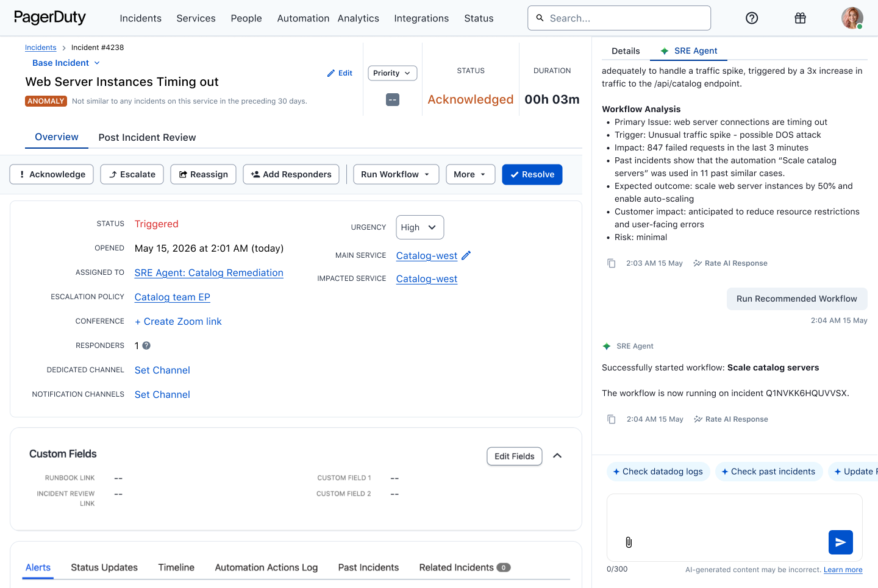This screenshot has height=588, width=878.
Task: Copy the 2:03 AM AI response
Action: (x=611, y=263)
